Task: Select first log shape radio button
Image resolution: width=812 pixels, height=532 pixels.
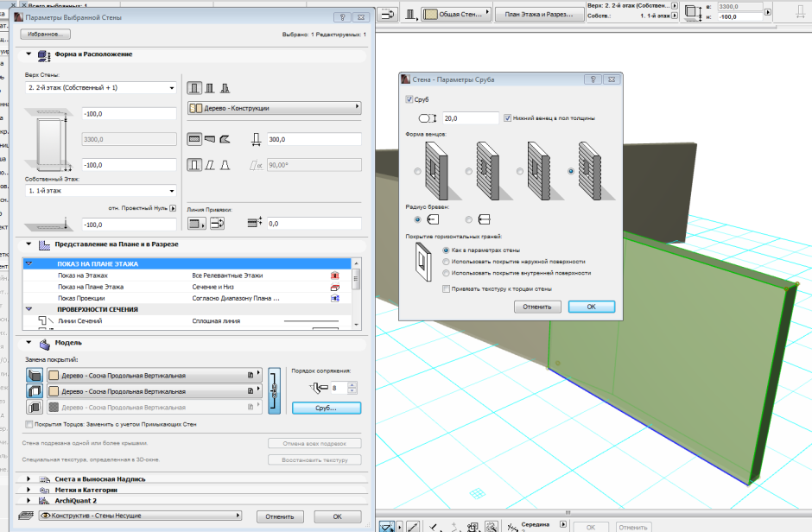Action: [417, 171]
